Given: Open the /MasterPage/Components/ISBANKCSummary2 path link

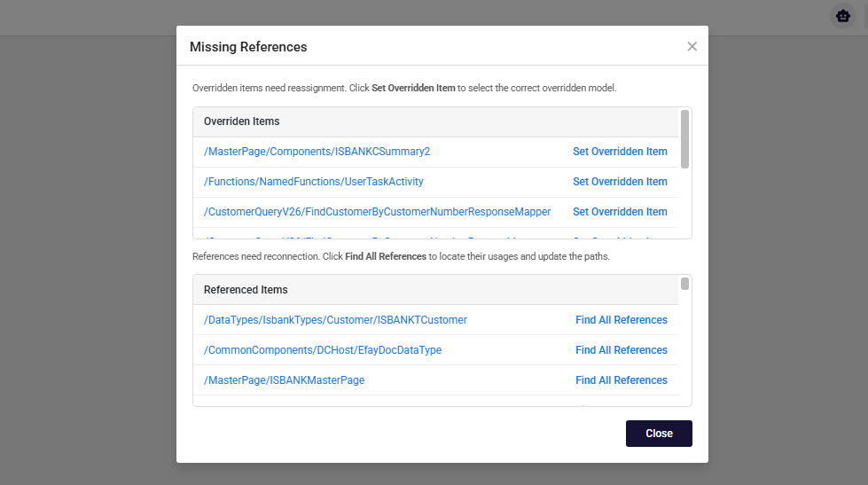Looking at the screenshot, I should [317, 152].
